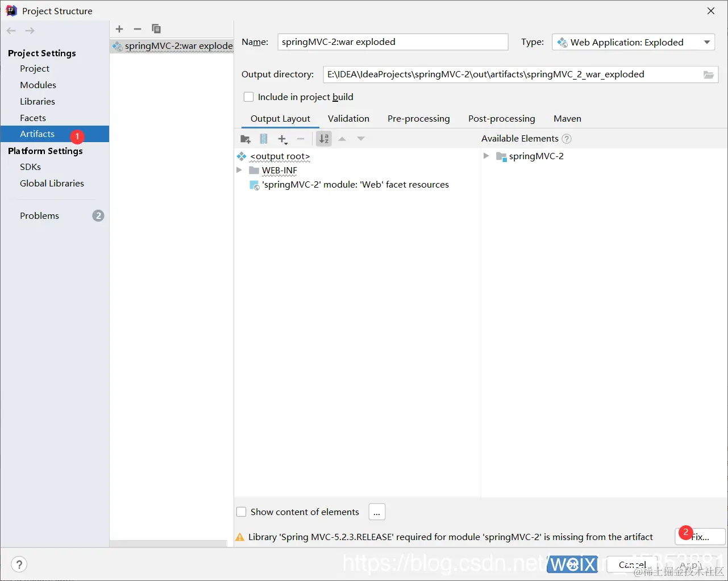Image resolution: width=728 pixels, height=581 pixels.
Task: Click the artifact list horizontal scrollbar
Action: (168, 543)
